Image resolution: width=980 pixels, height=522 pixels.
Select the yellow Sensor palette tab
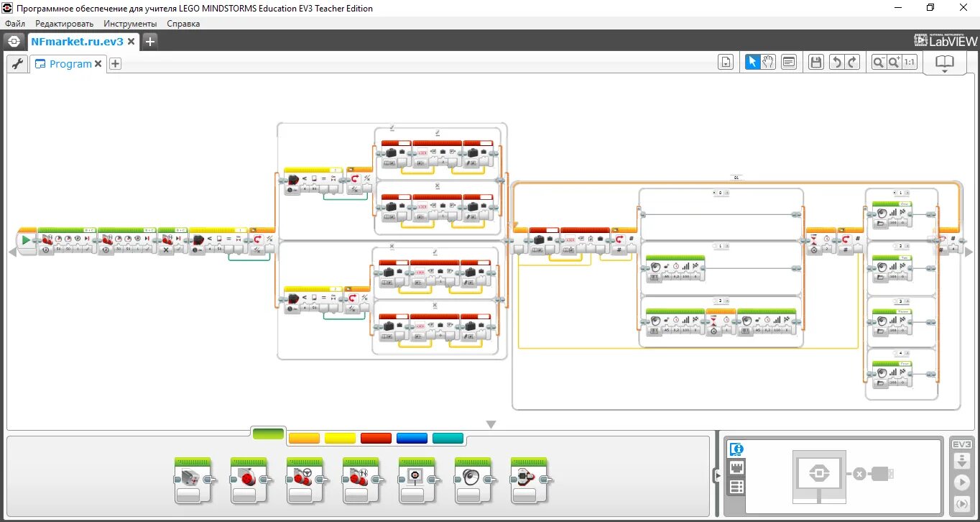coord(340,438)
